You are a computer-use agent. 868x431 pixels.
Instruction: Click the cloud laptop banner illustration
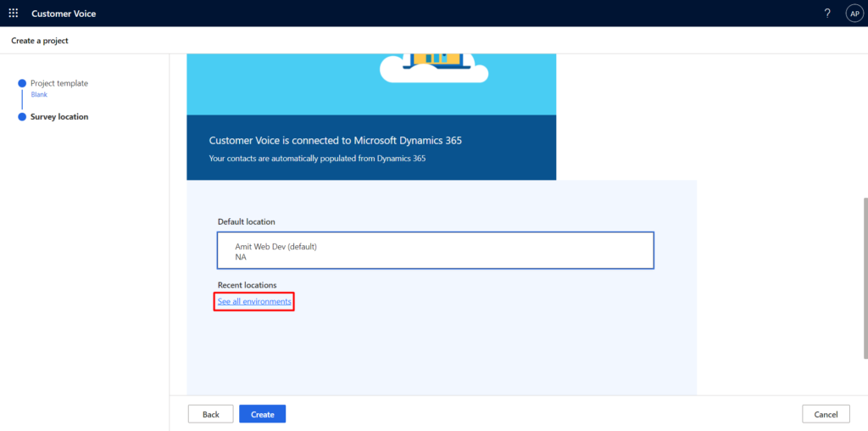click(434, 68)
